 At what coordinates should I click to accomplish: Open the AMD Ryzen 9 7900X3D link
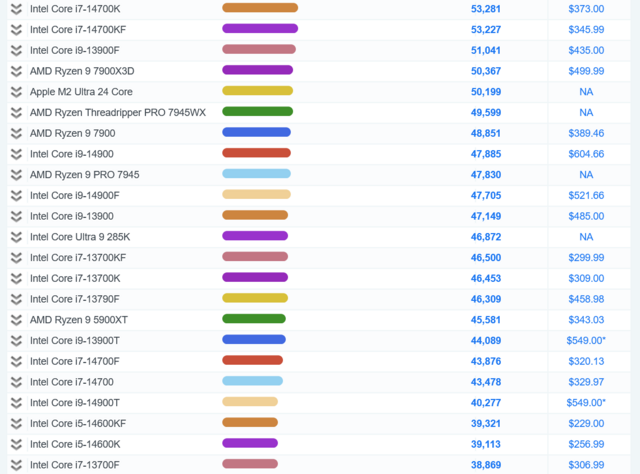point(82,71)
